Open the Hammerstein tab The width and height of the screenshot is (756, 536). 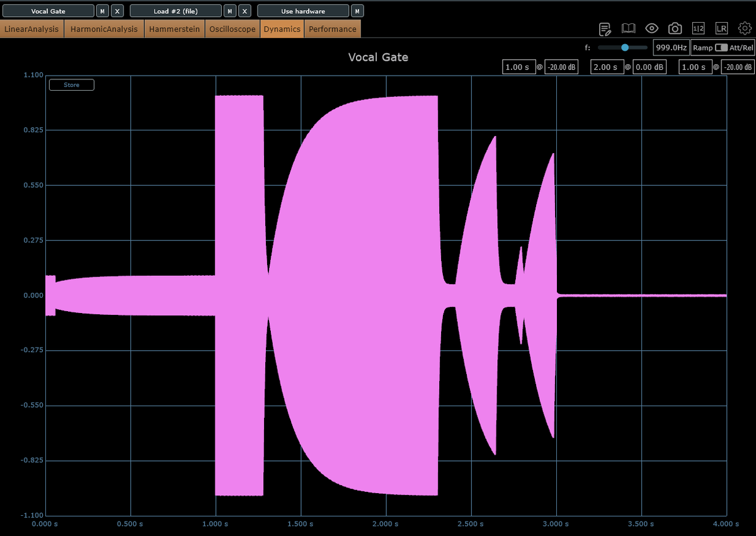click(x=175, y=29)
